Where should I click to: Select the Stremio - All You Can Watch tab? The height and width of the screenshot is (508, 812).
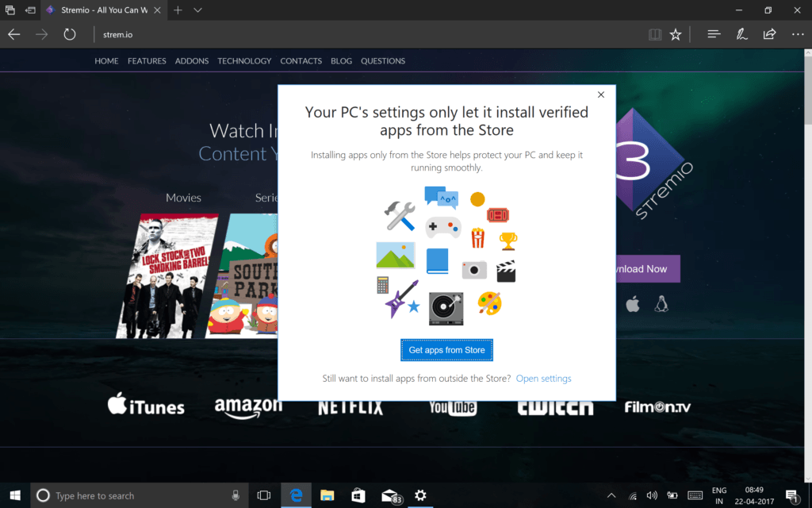pos(104,10)
